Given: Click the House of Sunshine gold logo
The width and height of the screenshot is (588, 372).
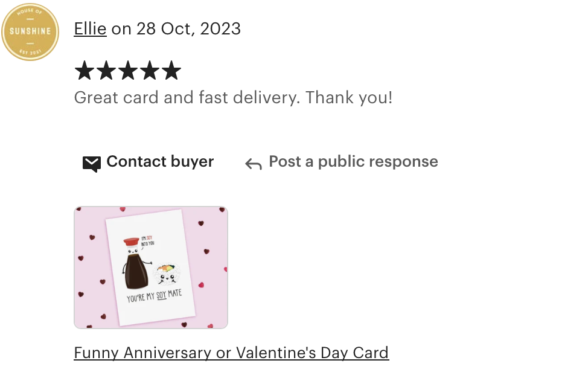Looking at the screenshot, I should (30, 32).
